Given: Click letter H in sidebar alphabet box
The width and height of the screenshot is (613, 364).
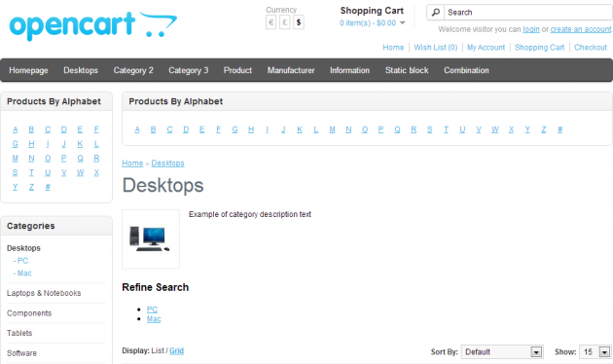Looking at the screenshot, I should click(x=31, y=144).
